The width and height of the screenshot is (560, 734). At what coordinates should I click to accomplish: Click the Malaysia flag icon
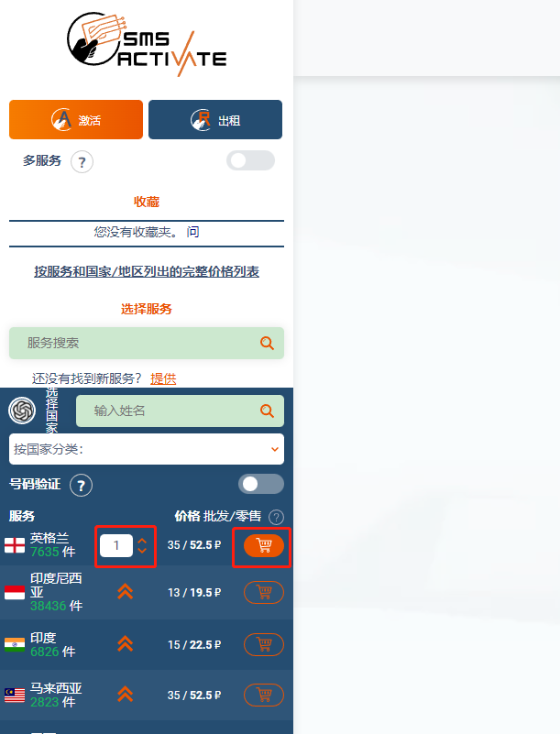pos(15,696)
